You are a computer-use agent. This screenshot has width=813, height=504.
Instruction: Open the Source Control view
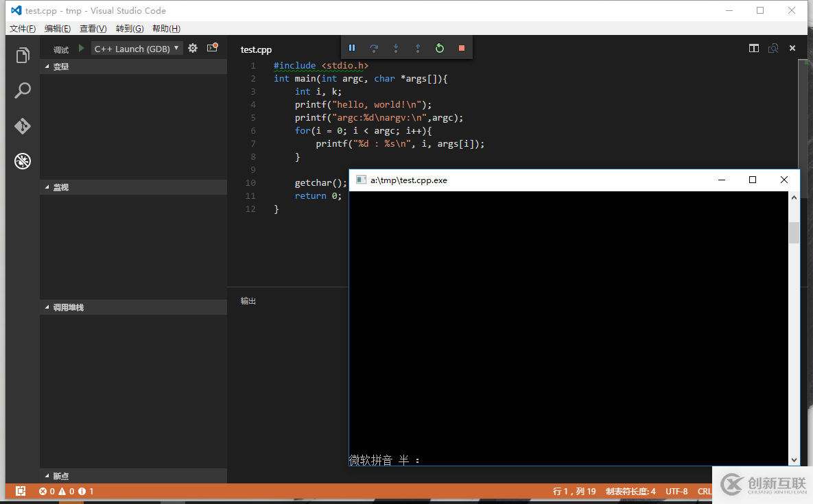click(x=23, y=126)
